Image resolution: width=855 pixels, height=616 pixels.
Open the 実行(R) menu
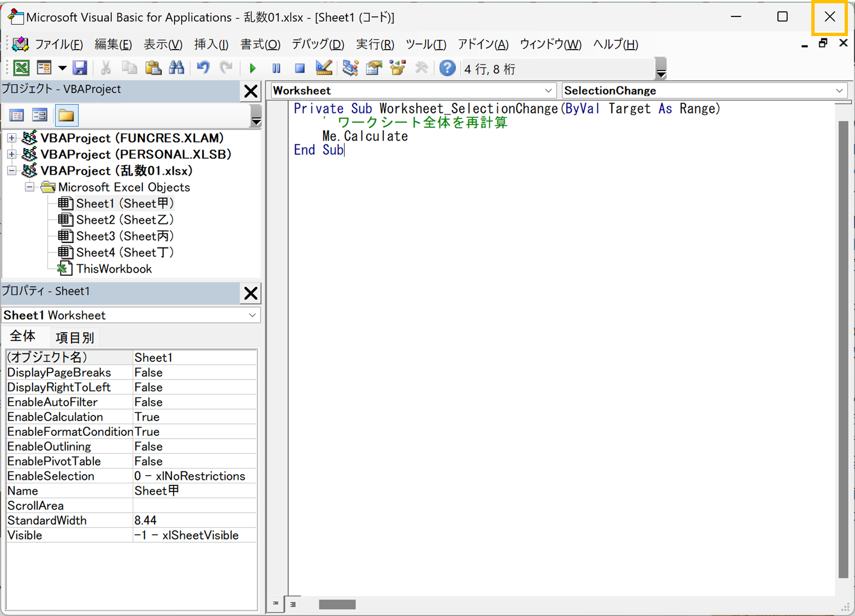pyautogui.click(x=375, y=44)
